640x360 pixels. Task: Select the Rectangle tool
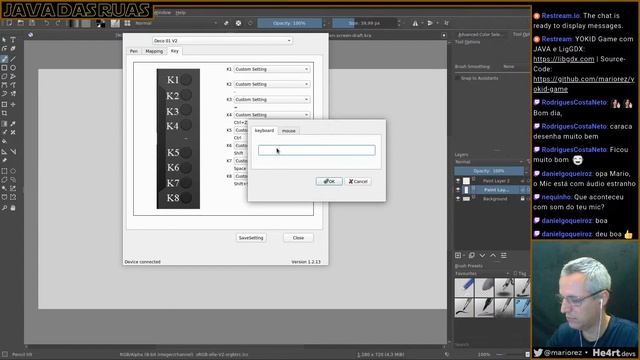[x=4, y=68]
